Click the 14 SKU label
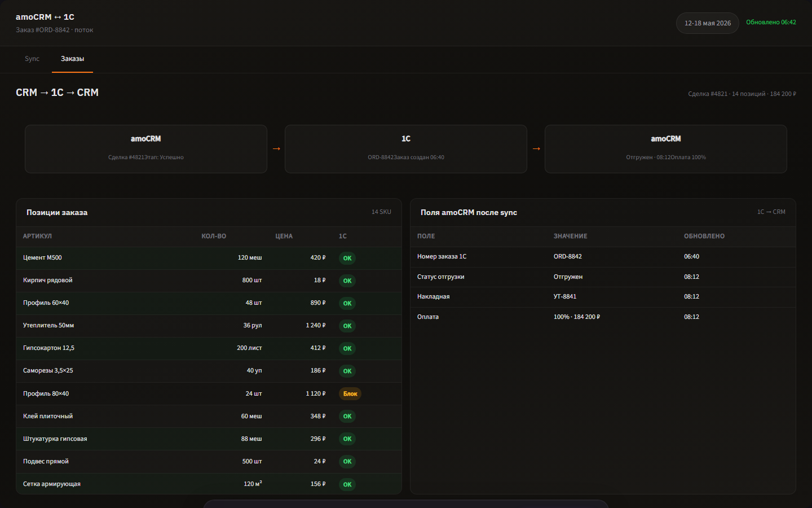 point(381,212)
